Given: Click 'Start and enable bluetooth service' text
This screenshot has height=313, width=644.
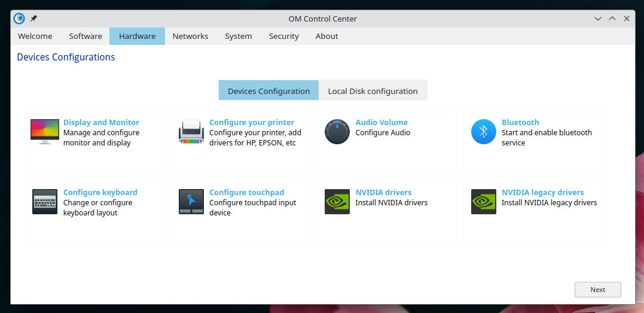Looking at the screenshot, I should 547,138.
